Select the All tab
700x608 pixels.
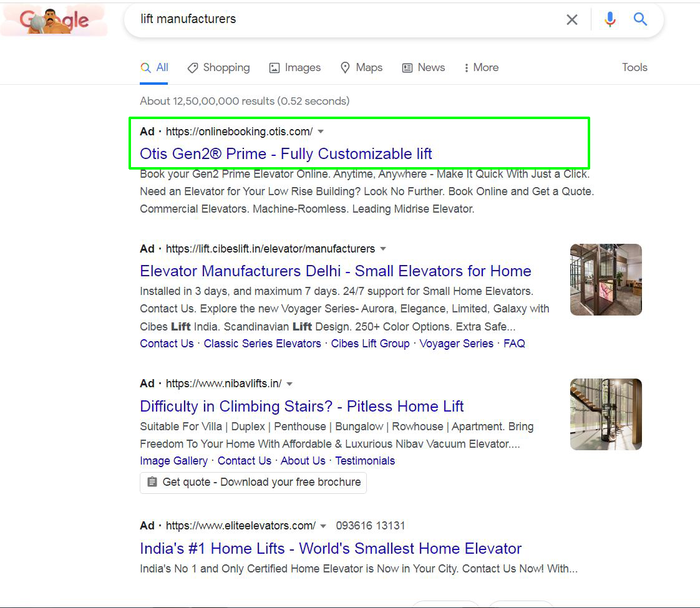(154, 68)
